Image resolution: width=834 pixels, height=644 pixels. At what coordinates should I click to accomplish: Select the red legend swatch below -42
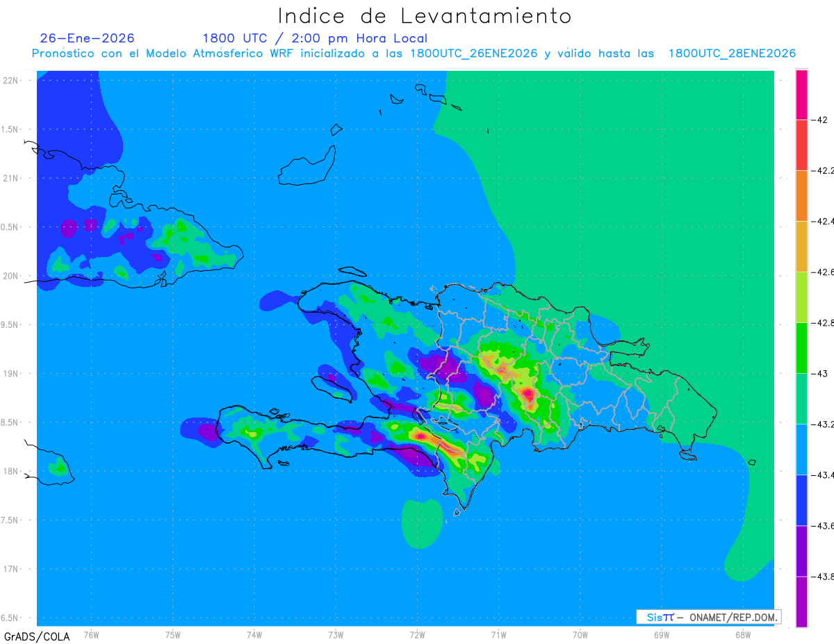(x=801, y=145)
